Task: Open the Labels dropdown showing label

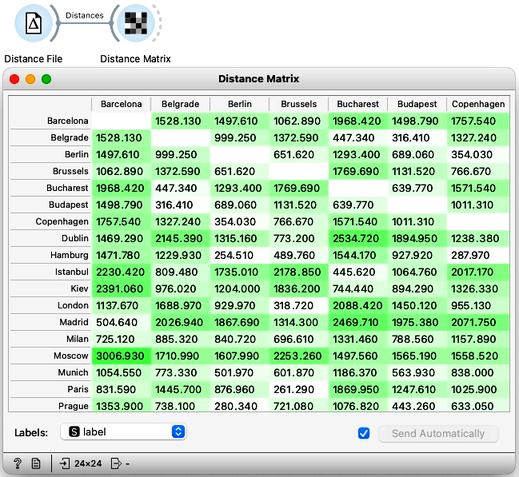Action: (x=123, y=432)
